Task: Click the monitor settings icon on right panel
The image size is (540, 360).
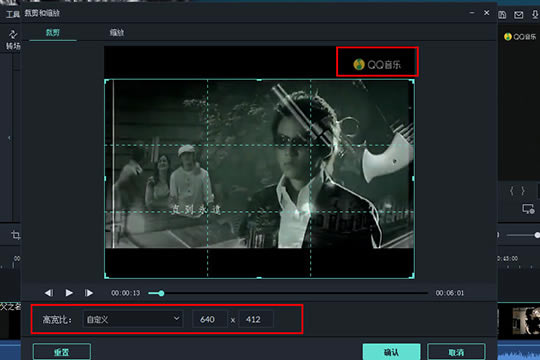Action: (528, 209)
